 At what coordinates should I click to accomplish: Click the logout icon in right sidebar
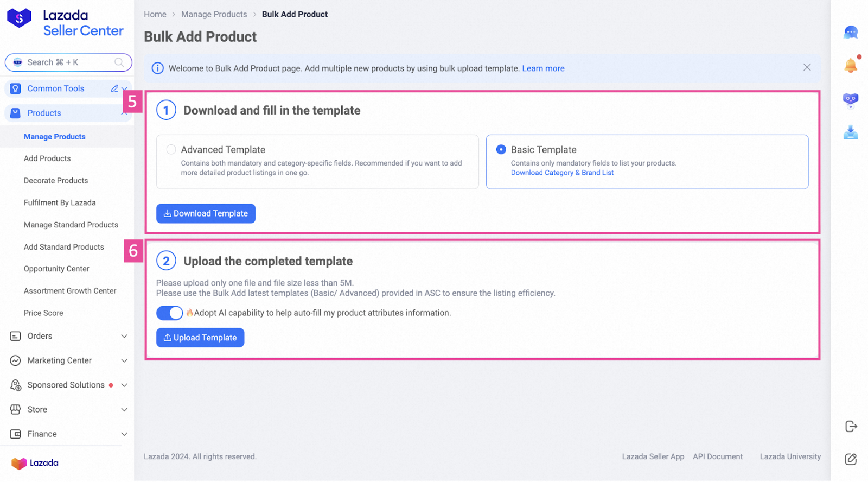[x=851, y=427]
